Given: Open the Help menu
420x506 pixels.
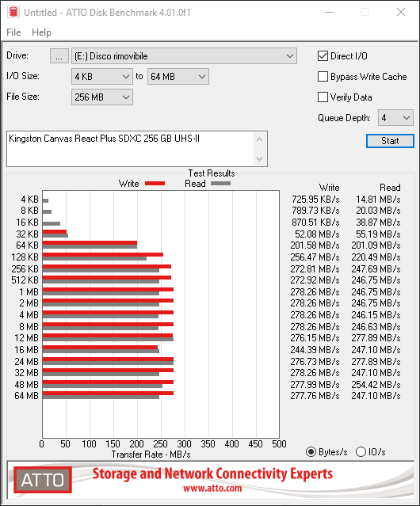Looking at the screenshot, I should [41, 32].
